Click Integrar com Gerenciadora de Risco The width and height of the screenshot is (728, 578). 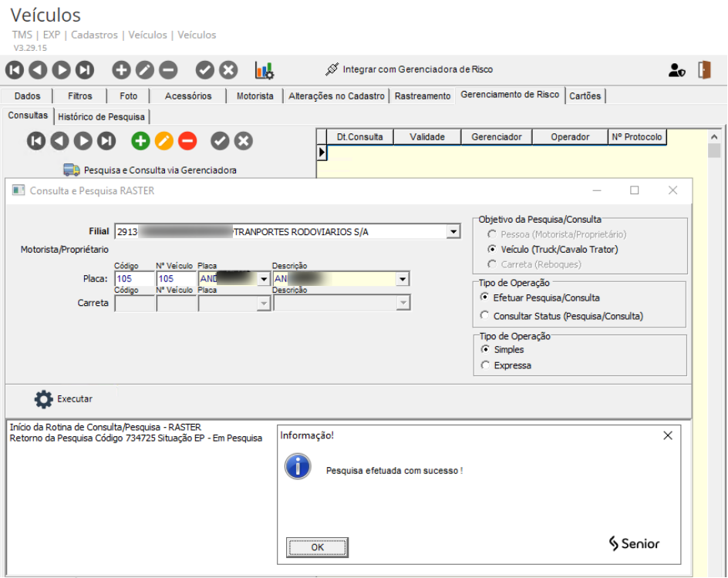point(409,69)
